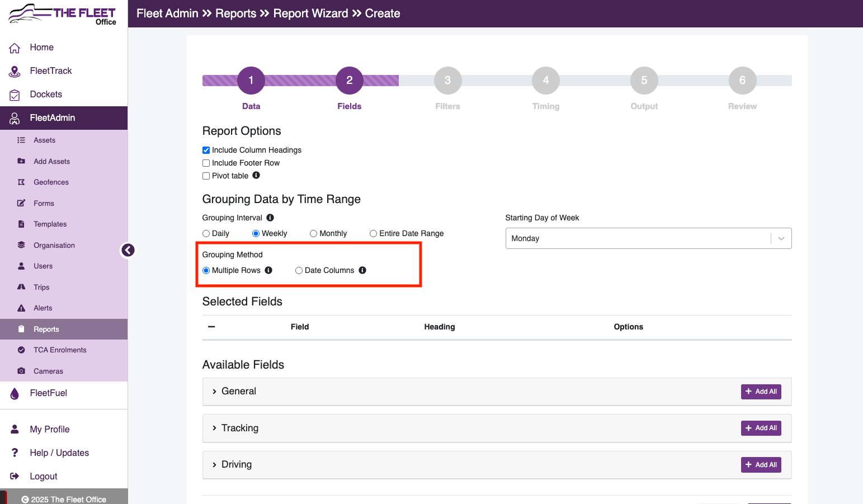The height and width of the screenshot is (504, 863).
Task: Collapse the sidebar with the arrow icon
Action: tap(128, 250)
